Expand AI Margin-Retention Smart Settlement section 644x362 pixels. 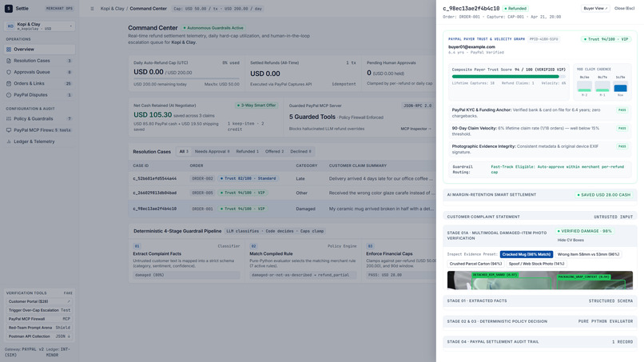coord(539,195)
